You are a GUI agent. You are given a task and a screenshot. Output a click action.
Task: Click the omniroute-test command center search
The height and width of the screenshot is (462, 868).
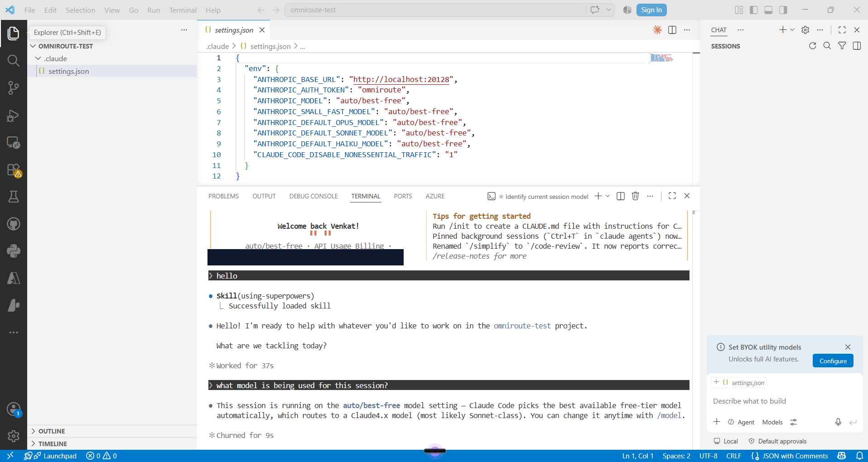pyautogui.click(x=435, y=10)
